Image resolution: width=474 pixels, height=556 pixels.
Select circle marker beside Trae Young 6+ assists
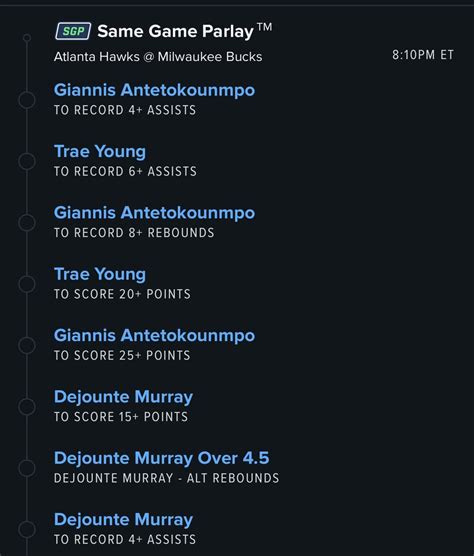point(27,161)
